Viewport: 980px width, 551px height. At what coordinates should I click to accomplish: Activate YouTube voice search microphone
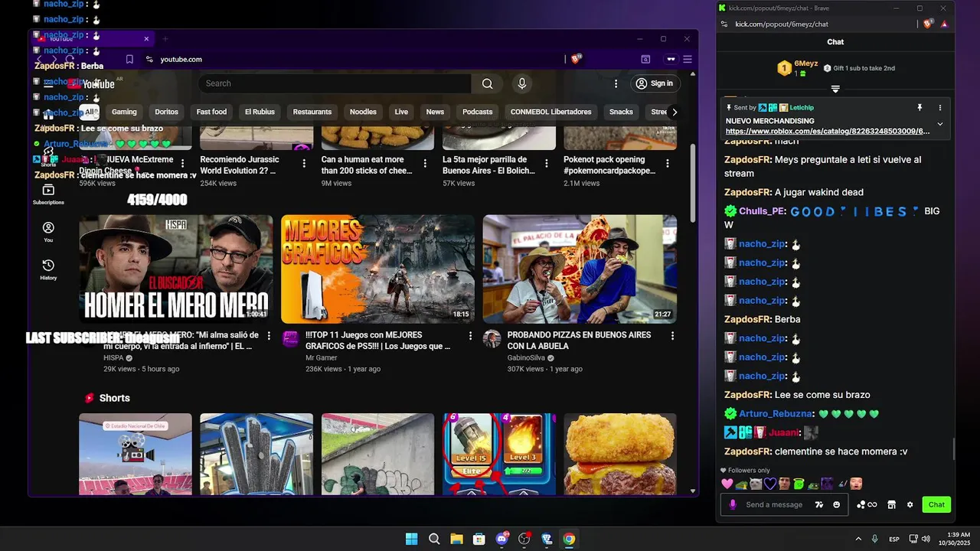pyautogui.click(x=522, y=83)
